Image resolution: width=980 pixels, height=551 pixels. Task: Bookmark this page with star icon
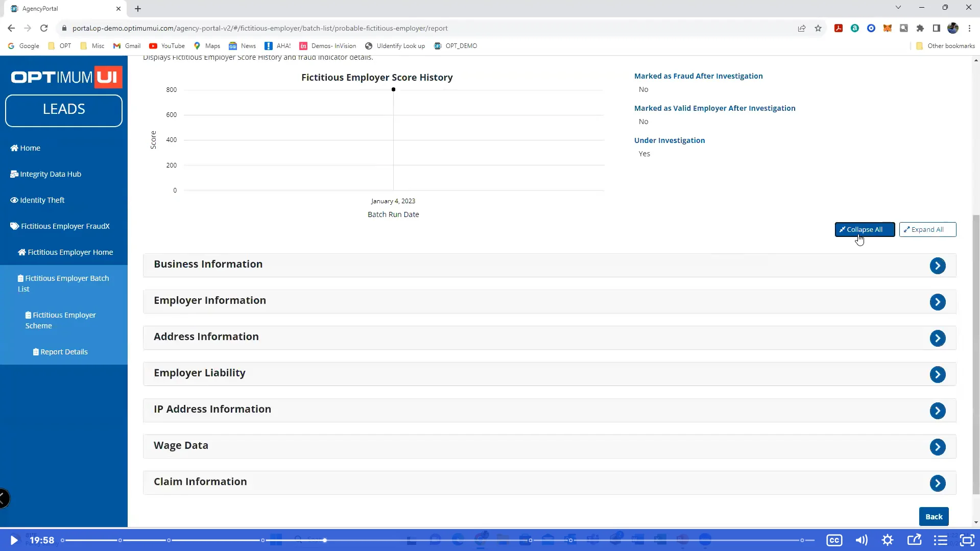[818, 28]
